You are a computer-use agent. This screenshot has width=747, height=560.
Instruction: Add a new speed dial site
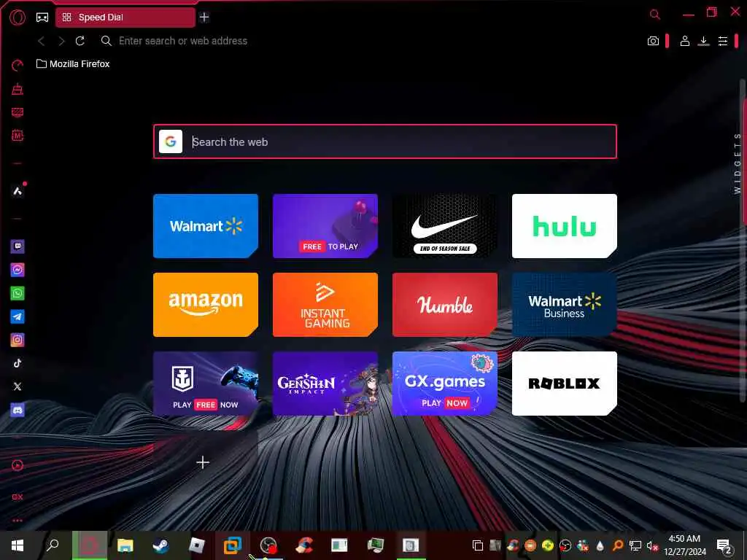[x=203, y=462]
